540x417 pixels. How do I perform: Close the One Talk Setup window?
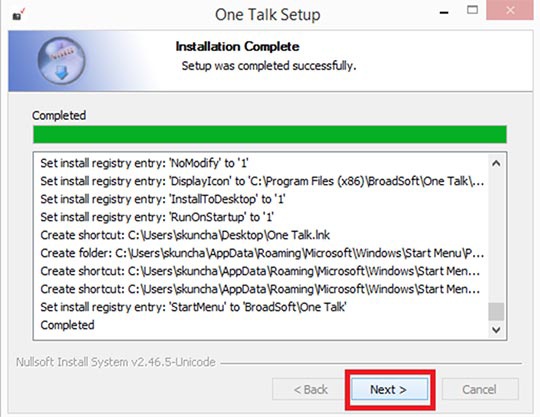510,10
